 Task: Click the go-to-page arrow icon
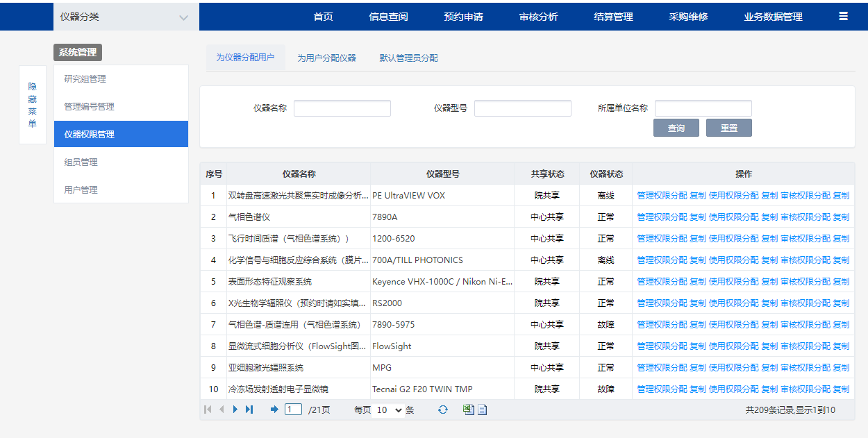tap(274, 410)
